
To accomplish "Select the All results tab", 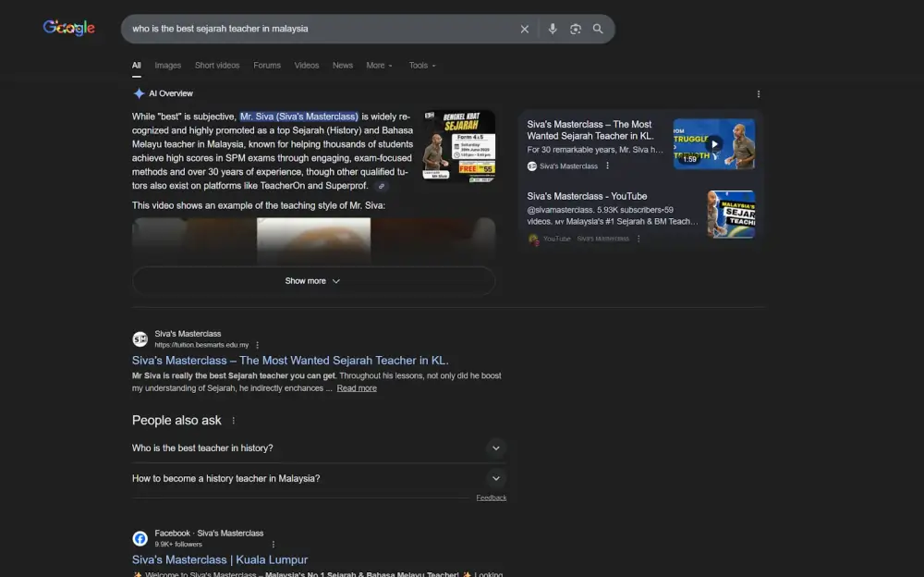I will [136, 66].
